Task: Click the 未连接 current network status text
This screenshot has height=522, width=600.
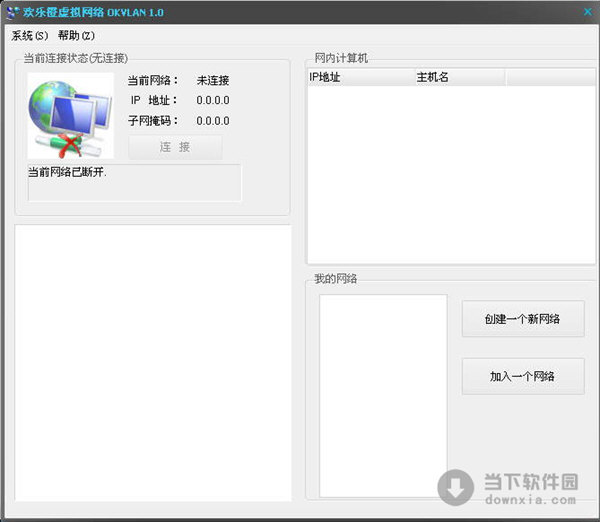Action: 213,80
